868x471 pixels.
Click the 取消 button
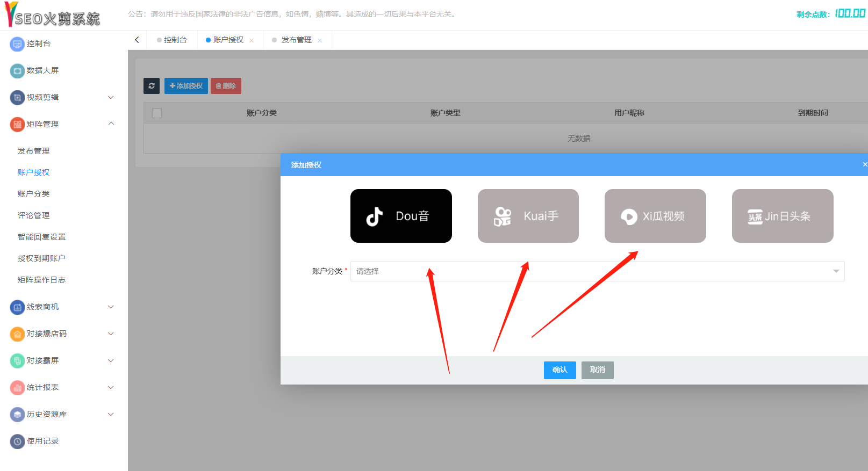[x=597, y=370]
